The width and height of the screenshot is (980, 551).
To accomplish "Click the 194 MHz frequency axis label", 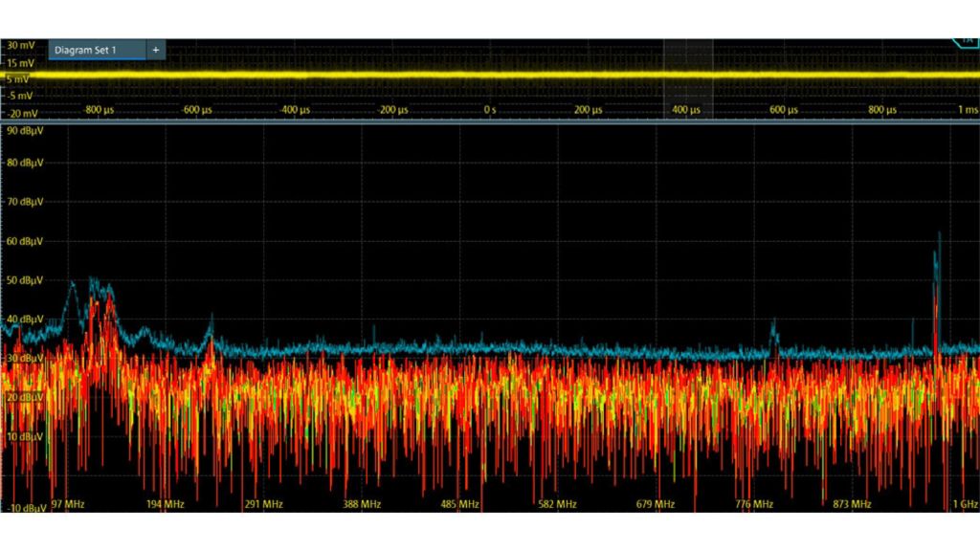I will (166, 504).
